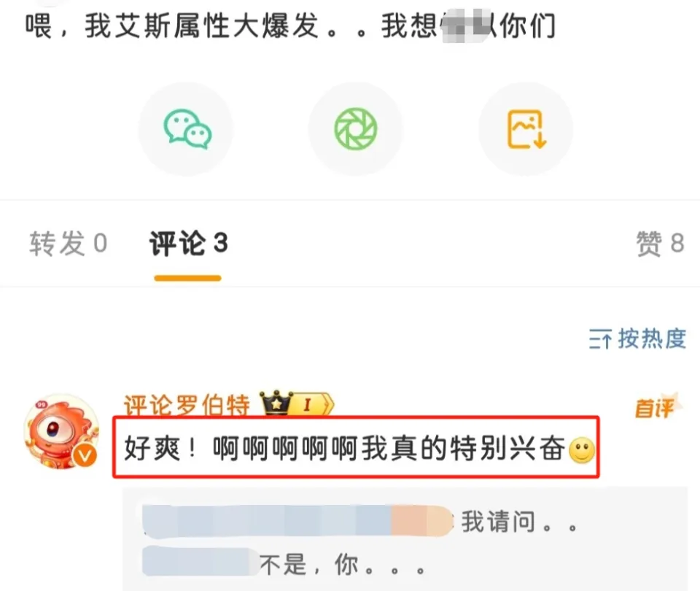Tap the orange save image icon

(x=526, y=128)
